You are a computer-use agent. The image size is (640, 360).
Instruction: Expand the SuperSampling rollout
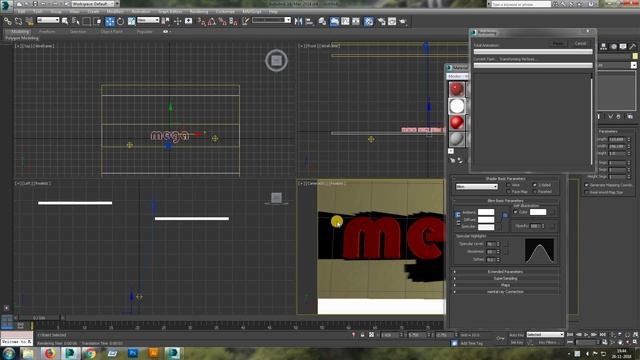[x=505, y=278]
